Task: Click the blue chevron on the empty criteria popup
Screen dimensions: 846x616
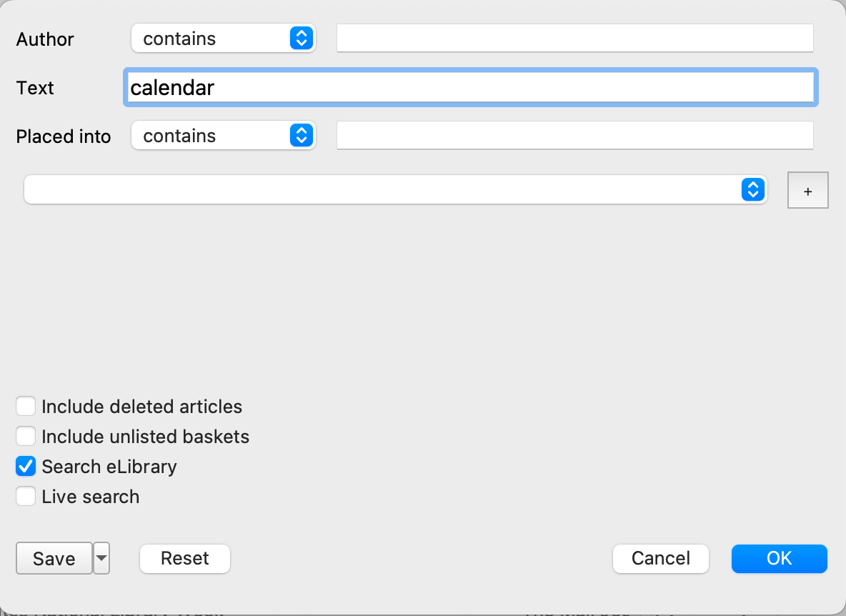Action: point(752,189)
